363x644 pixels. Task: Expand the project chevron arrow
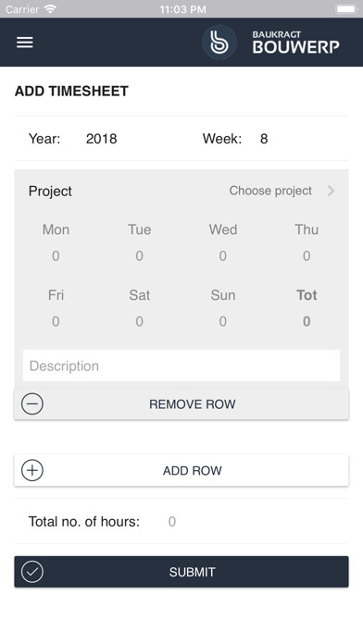331,191
